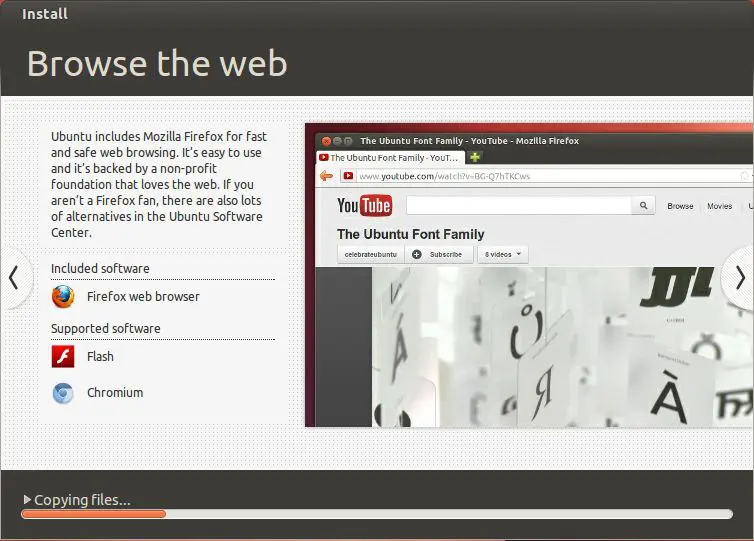Click the Browse the web heading
The width and height of the screenshot is (754, 541).
[x=157, y=63]
